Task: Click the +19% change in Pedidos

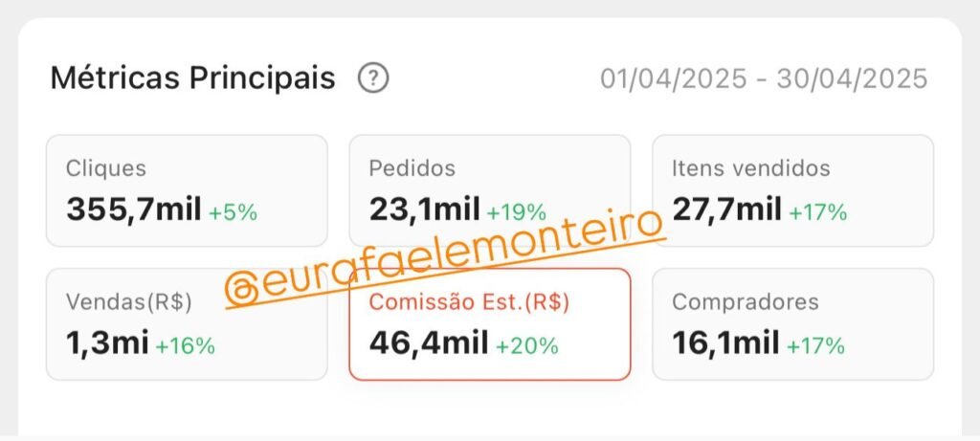Action: tap(516, 211)
